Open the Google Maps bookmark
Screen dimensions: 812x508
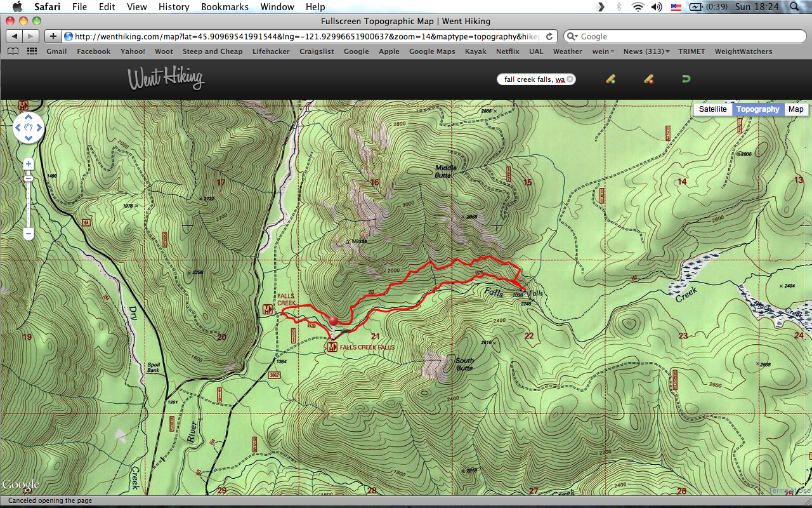click(x=432, y=51)
